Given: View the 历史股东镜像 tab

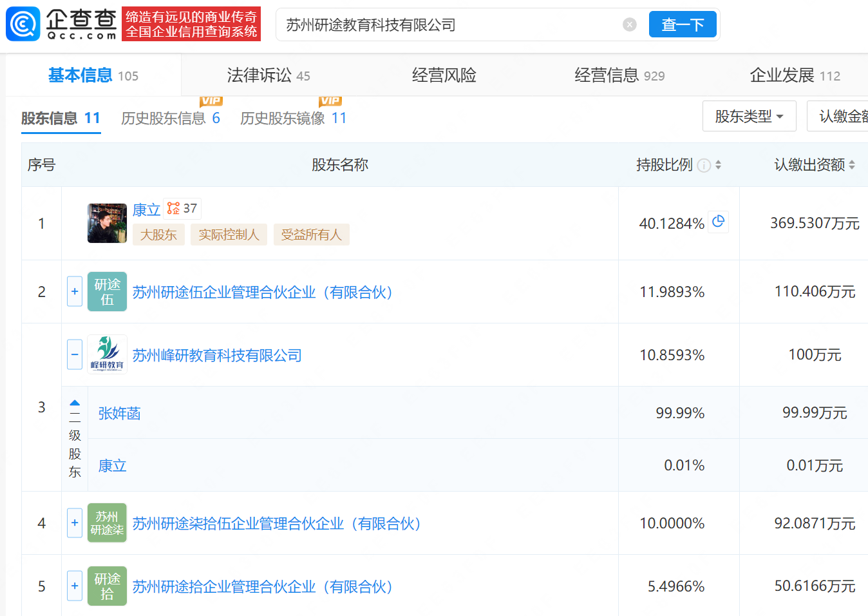Looking at the screenshot, I should (x=294, y=118).
